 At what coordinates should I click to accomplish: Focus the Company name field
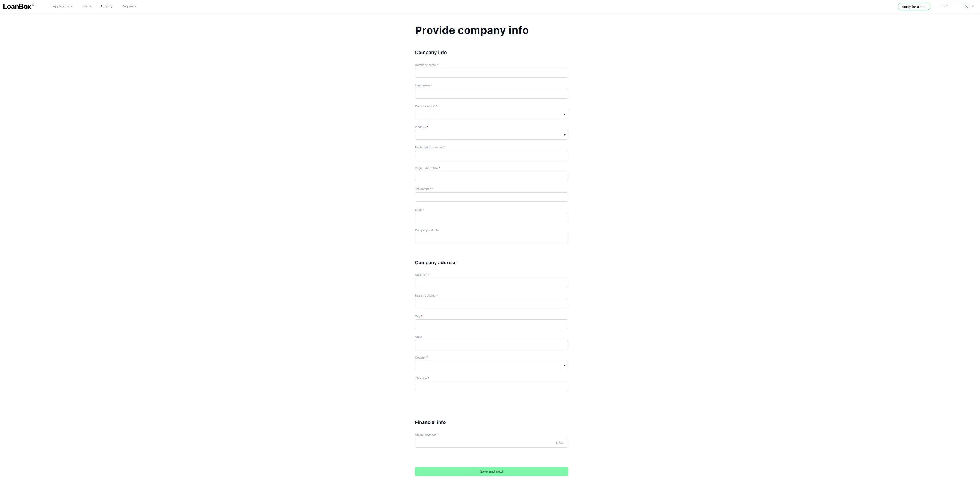pyautogui.click(x=491, y=73)
